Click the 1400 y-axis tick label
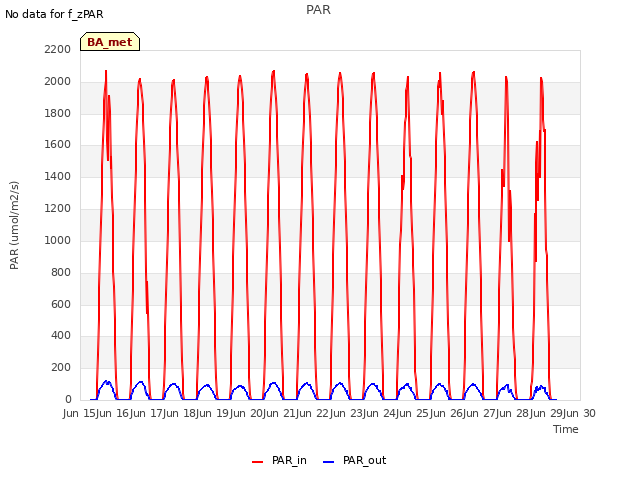The image size is (640, 480). 58,176
